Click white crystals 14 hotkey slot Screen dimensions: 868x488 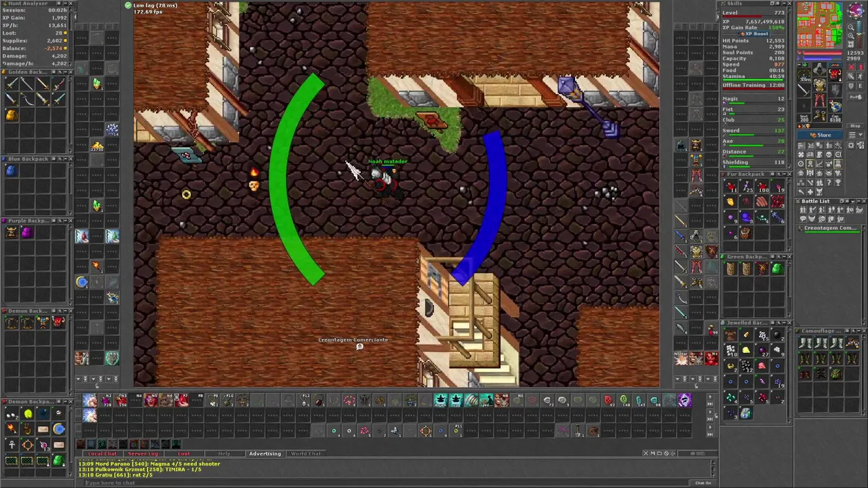113,128
